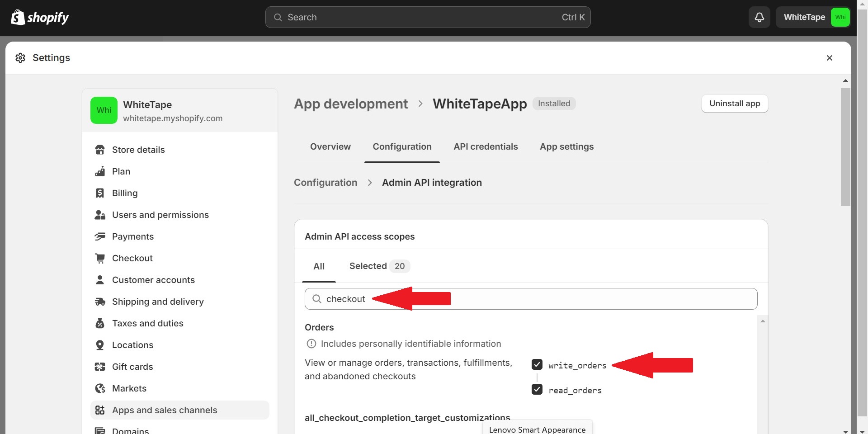Click the whitetape.myshopify.com store URL
868x434 pixels.
coord(173,118)
